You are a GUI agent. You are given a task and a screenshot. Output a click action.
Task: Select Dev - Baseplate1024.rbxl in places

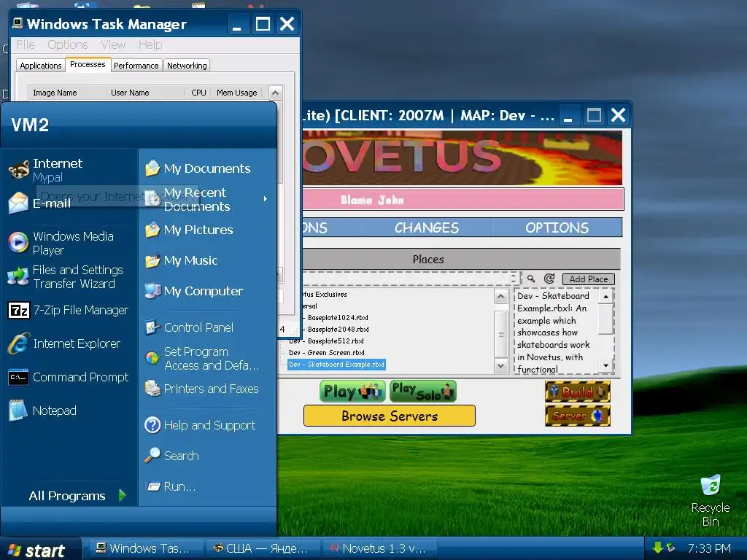(337, 318)
